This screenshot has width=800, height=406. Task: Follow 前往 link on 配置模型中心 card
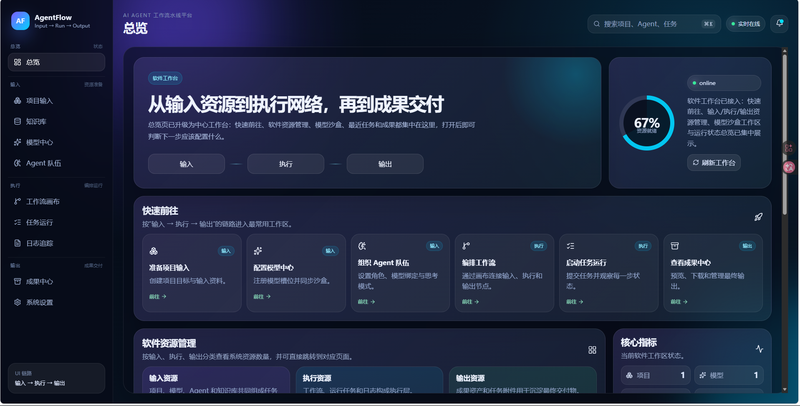pyautogui.click(x=262, y=296)
